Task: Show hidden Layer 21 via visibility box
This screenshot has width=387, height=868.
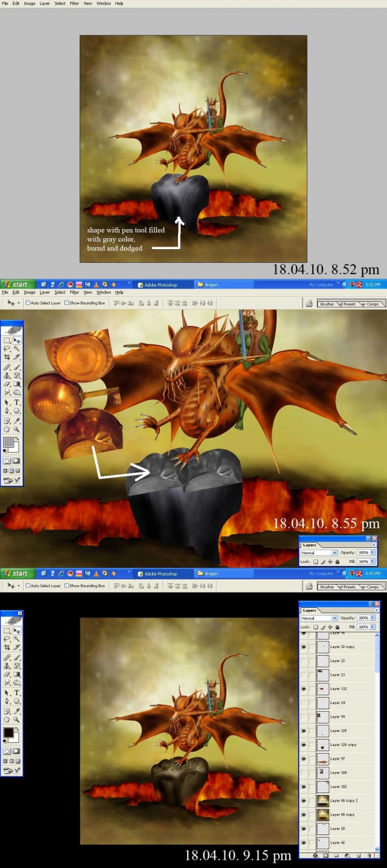Action: (304, 674)
